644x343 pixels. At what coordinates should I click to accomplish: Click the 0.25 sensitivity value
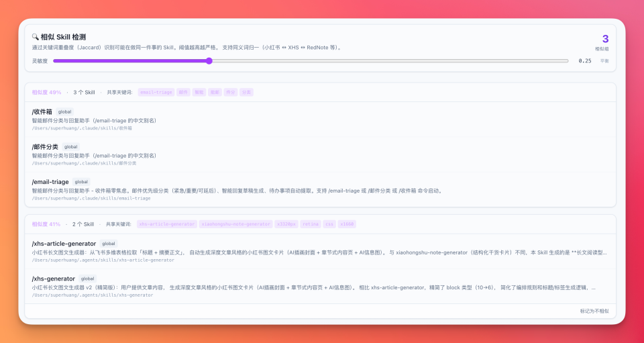[x=585, y=61]
